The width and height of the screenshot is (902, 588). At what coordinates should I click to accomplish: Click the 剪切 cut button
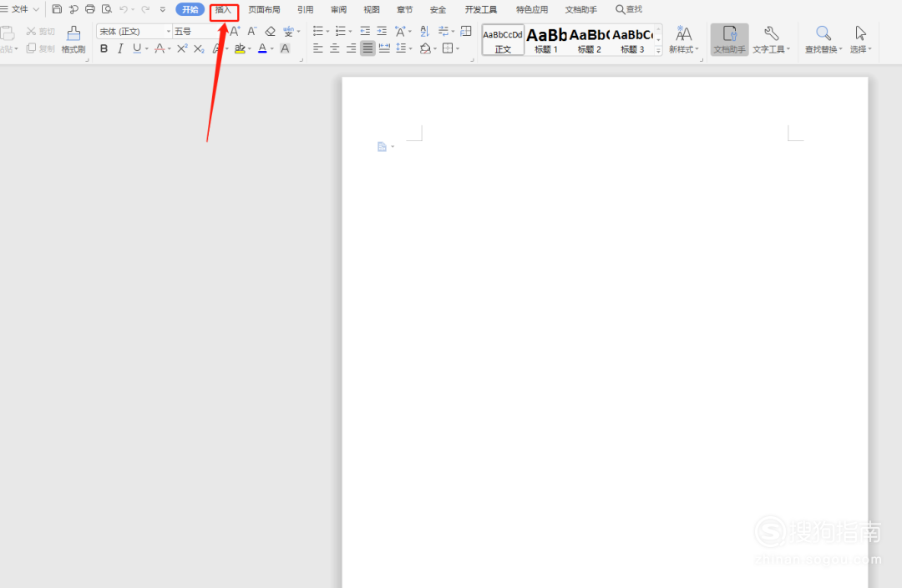[x=40, y=31]
